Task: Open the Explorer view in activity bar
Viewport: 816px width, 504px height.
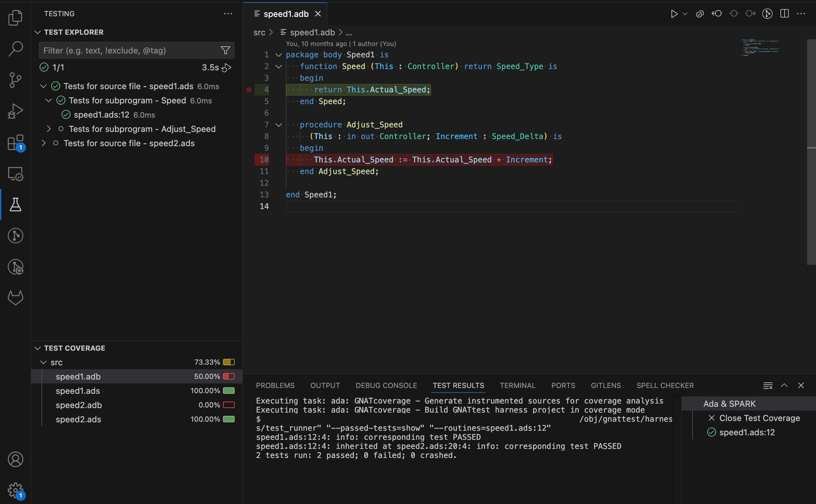Action: (x=15, y=17)
